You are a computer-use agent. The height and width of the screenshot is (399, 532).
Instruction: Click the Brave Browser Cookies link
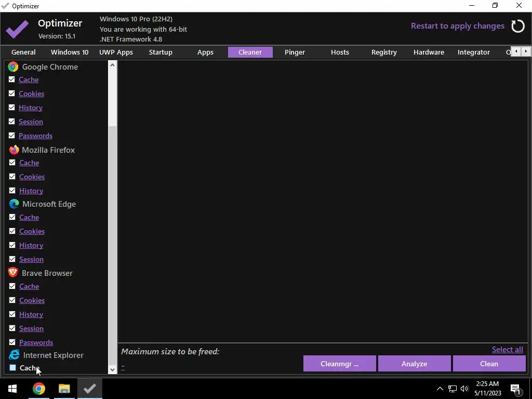coord(32,300)
